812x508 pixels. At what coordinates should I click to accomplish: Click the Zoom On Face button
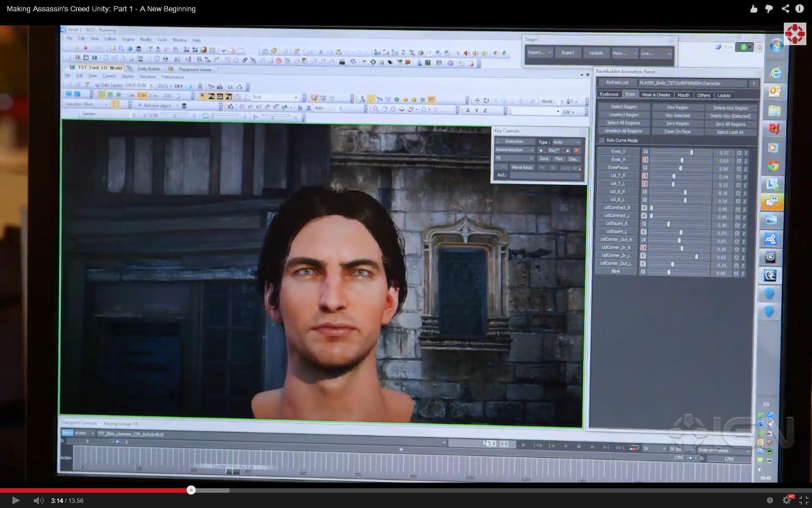tap(677, 132)
